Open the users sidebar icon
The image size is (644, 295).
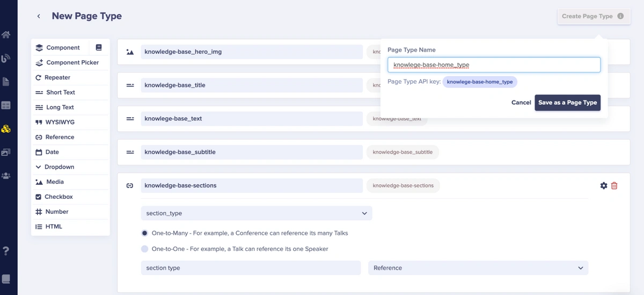[x=6, y=176]
